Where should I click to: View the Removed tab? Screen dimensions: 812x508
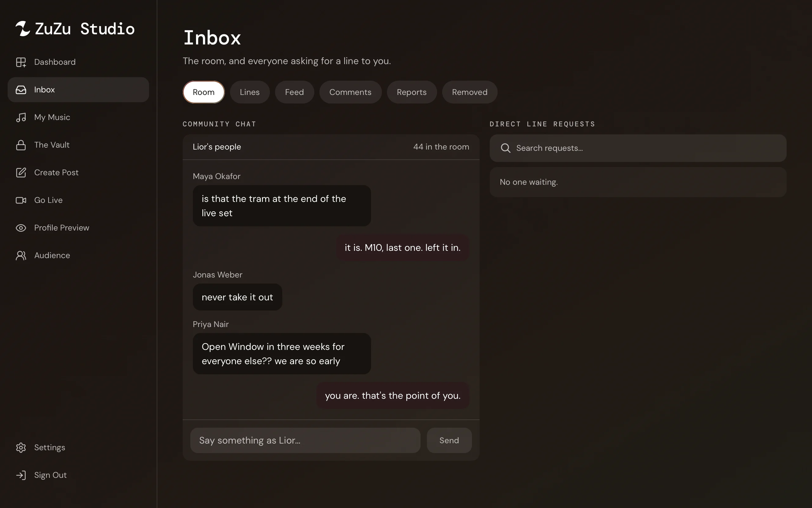pos(469,92)
